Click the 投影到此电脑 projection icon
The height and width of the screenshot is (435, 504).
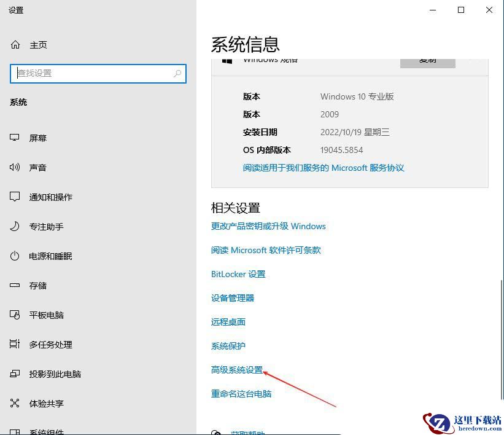click(15, 374)
